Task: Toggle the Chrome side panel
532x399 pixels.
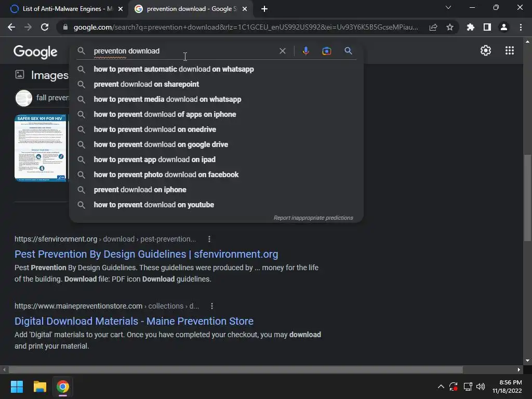Action: pyautogui.click(x=487, y=27)
